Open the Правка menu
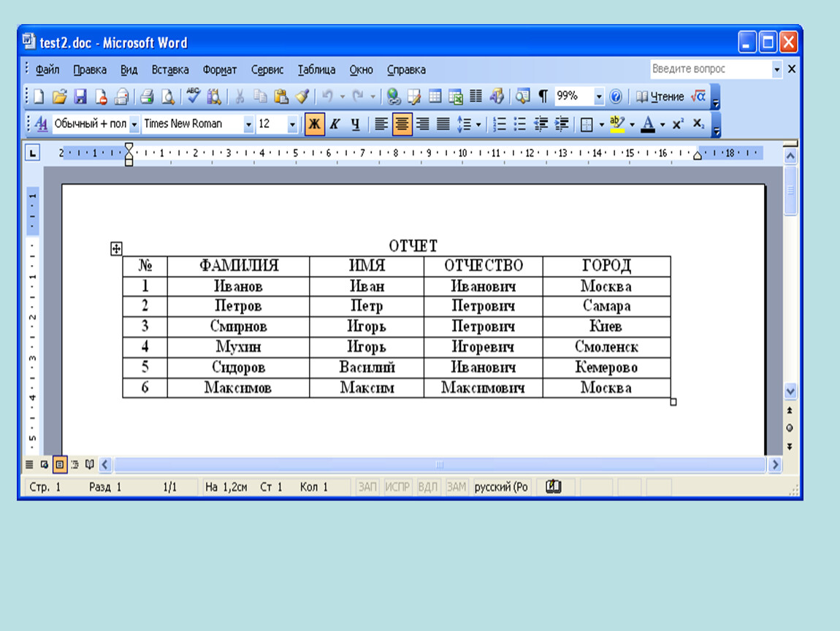This screenshot has height=631, width=840. [89, 69]
